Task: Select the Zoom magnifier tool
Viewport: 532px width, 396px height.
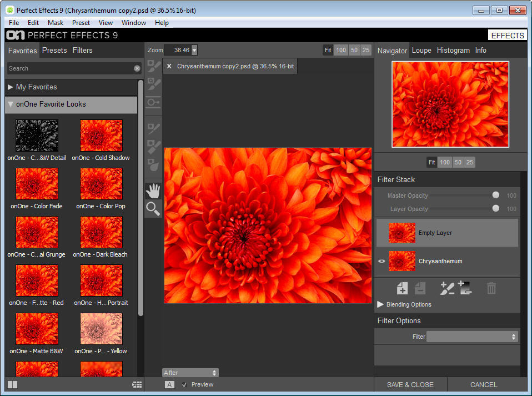Action: click(x=153, y=209)
